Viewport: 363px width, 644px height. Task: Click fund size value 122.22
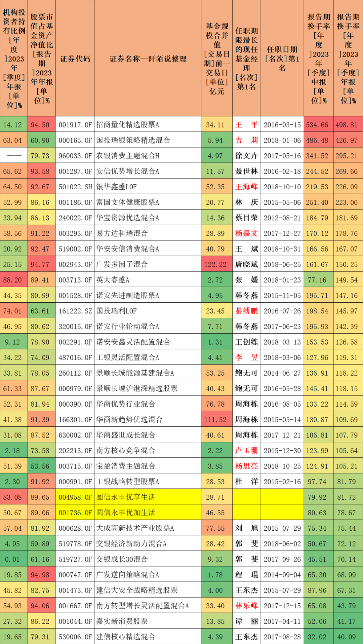point(215,265)
